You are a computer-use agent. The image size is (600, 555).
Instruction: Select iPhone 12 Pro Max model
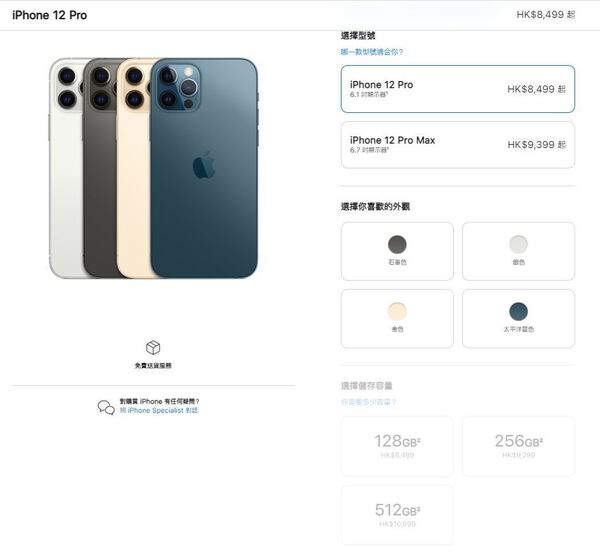click(x=458, y=145)
